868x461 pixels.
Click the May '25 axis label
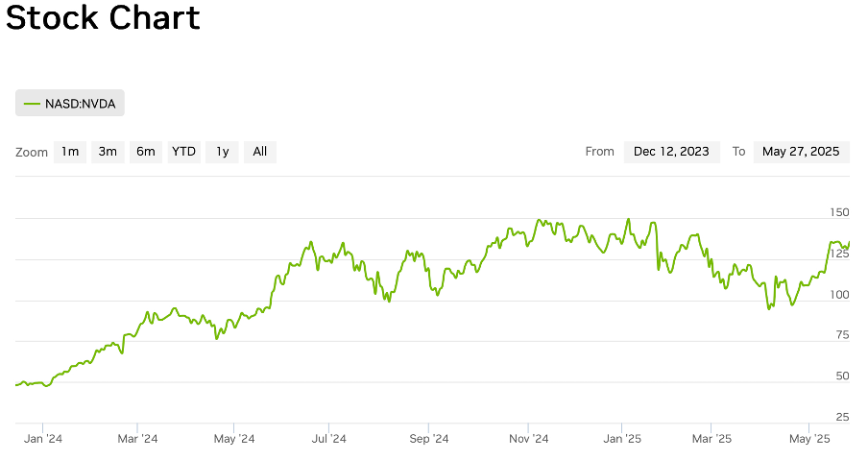pyautogui.click(x=809, y=439)
